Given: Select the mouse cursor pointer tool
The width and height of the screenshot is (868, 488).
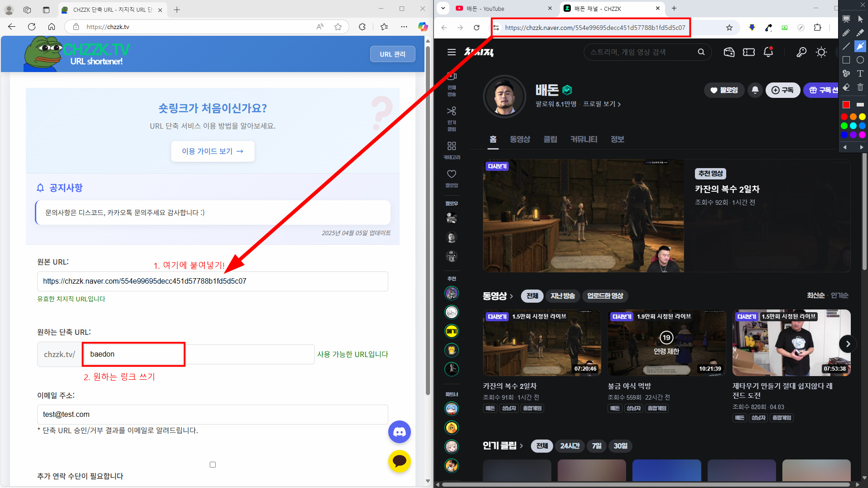Looking at the screenshot, I should [860, 19].
